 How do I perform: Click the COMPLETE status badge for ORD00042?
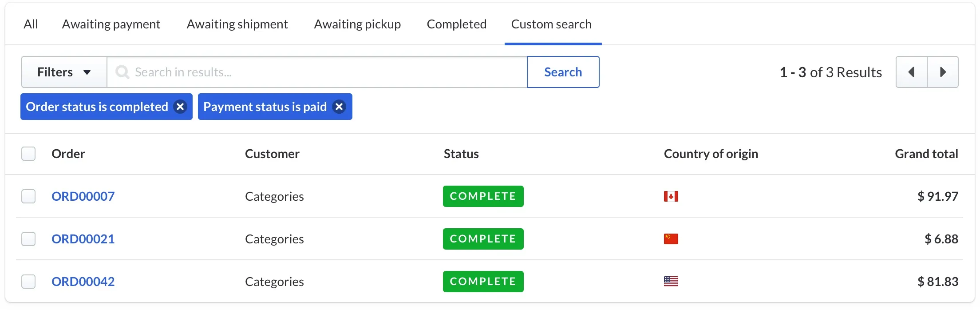point(483,282)
